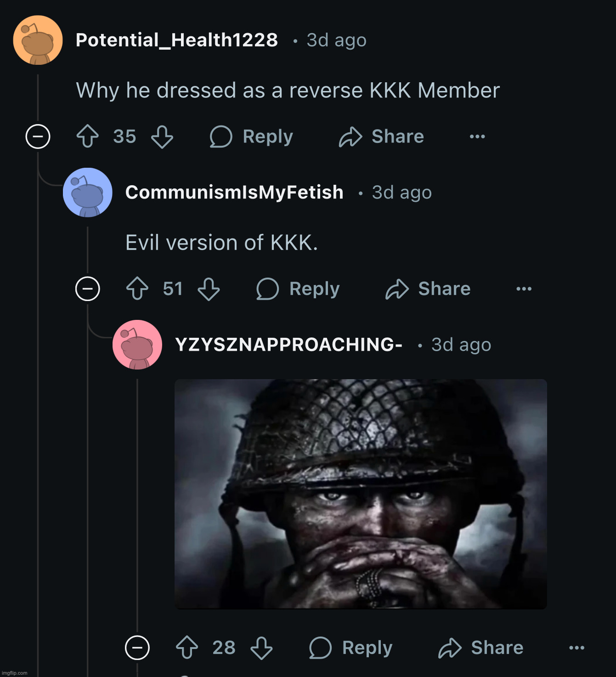Open more options on 'Evil version' comment

(524, 289)
